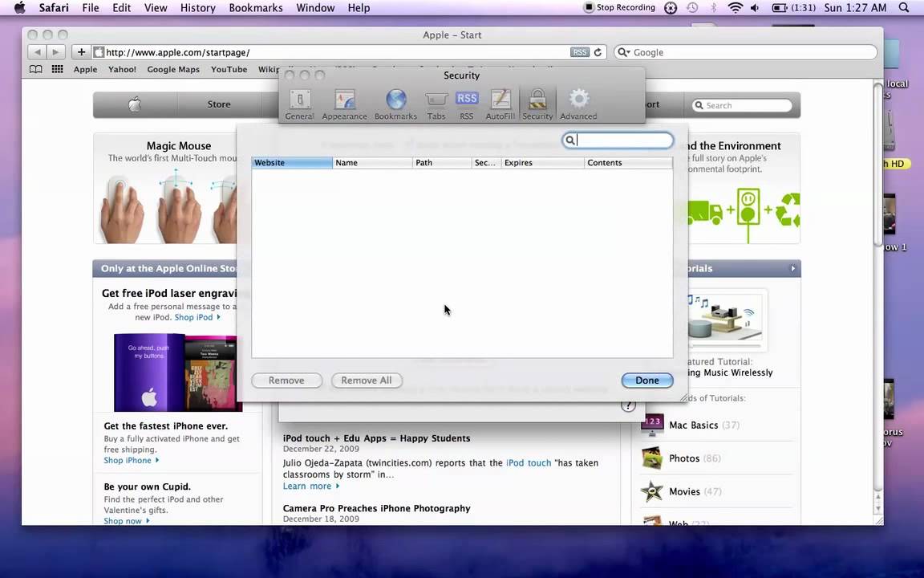Click the Bluetooth menu bar icon
The image size is (924, 578).
coord(713,8)
